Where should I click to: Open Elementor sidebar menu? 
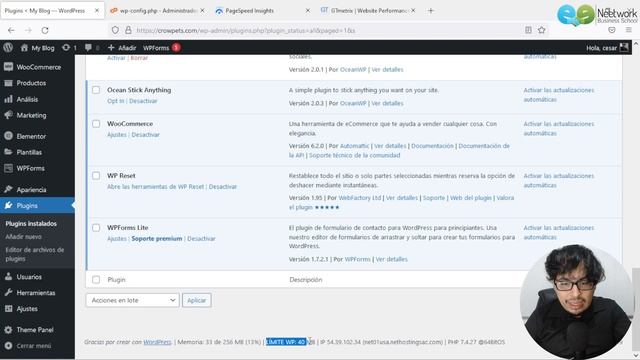click(x=37, y=136)
